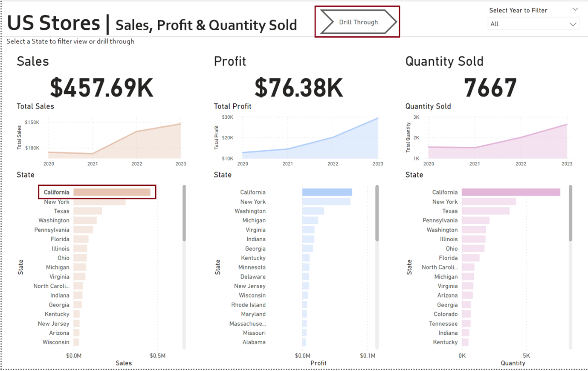
Task: Open the year filter All dropdown
Action: coord(533,24)
